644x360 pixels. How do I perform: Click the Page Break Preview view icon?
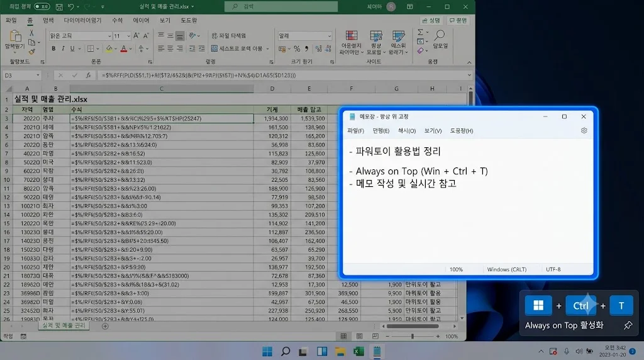pos(375,336)
